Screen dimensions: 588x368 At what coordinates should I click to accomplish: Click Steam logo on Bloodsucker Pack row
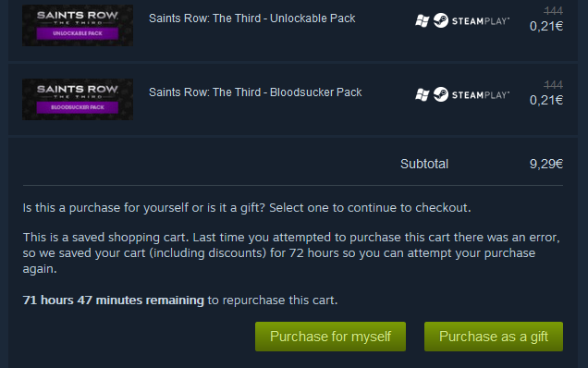point(441,94)
